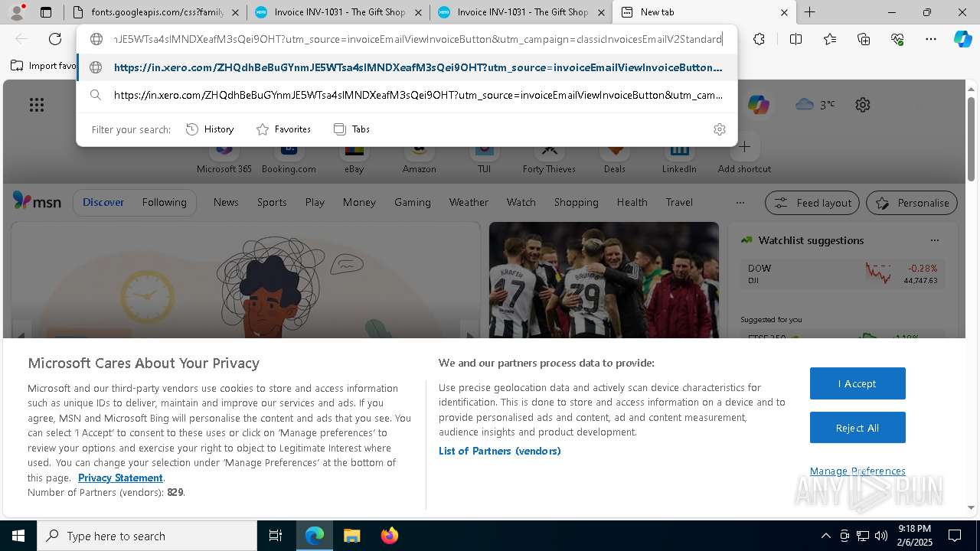Open the Edge profile avatar menu
The height and width of the screenshot is (551, 980).
[x=17, y=12]
